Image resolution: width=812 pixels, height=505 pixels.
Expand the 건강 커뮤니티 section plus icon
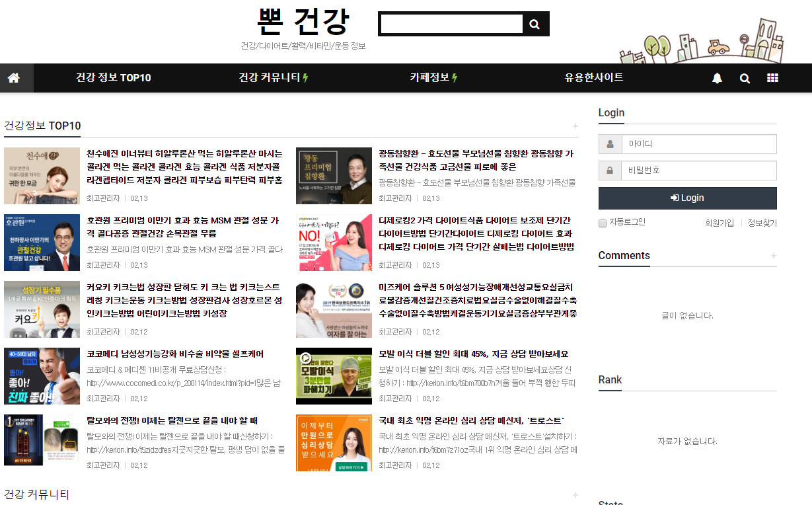pos(575,495)
